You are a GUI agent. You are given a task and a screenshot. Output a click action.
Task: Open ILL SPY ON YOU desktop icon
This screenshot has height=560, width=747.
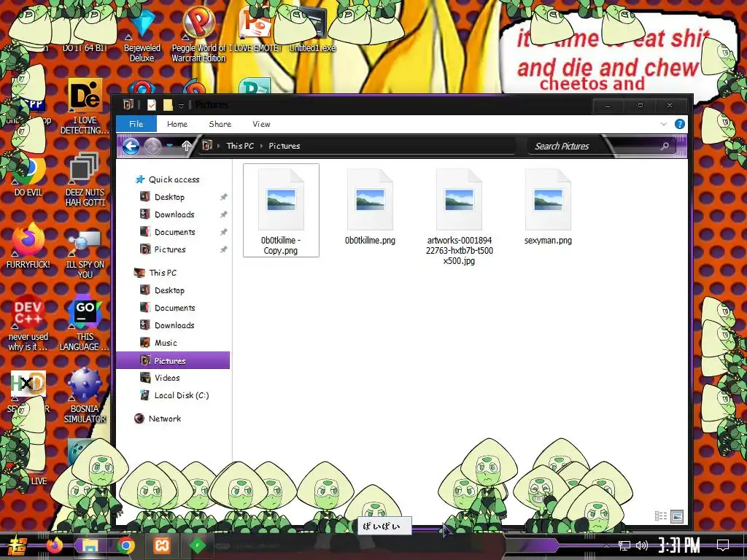85,254
